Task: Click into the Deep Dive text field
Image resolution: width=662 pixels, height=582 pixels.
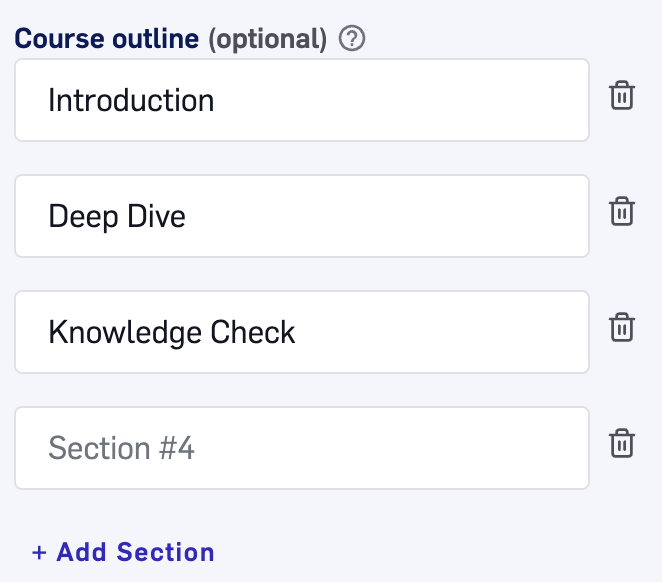Action: point(302,216)
